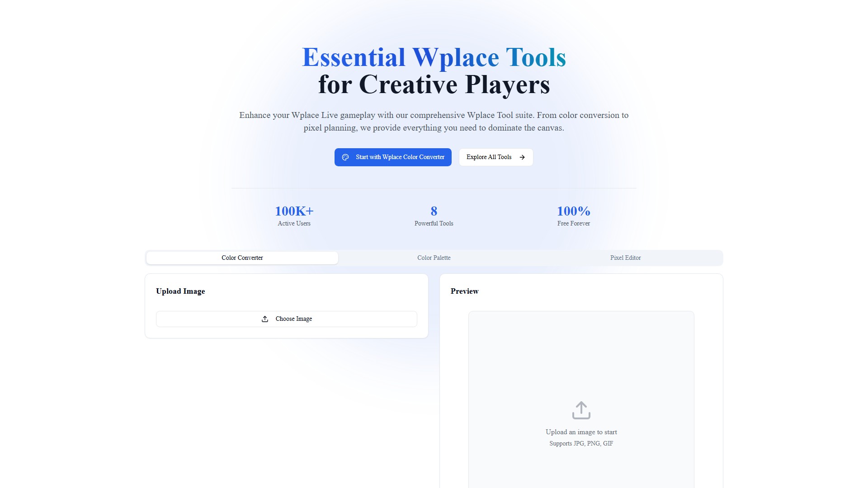The image size is (868, 488).
Task: Click the Upload Image heading
Action: coord(180,291)
